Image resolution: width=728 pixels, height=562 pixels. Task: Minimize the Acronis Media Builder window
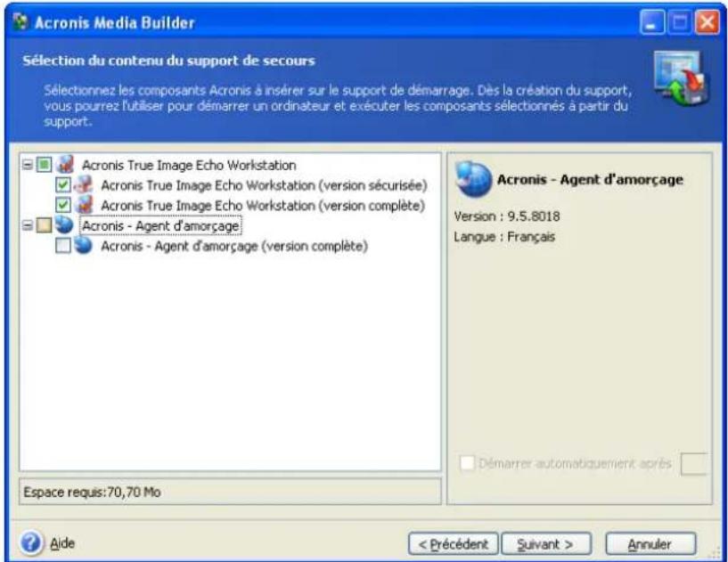pyautogui.click(x=652, y=21)
